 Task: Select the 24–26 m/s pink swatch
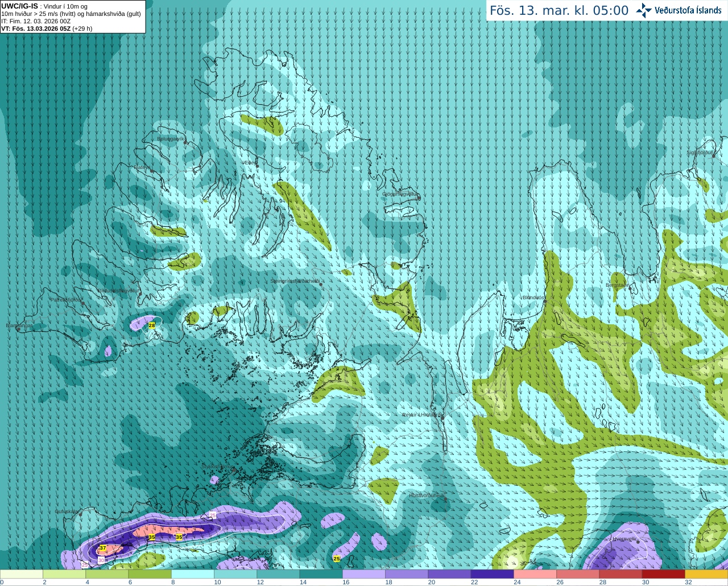[535, 574]
